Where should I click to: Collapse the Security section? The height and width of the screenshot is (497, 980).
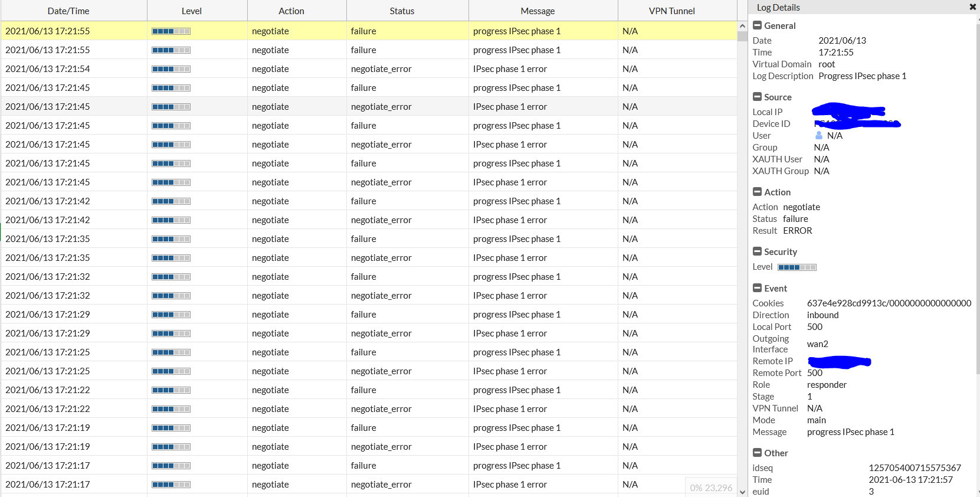pos(757,251)
